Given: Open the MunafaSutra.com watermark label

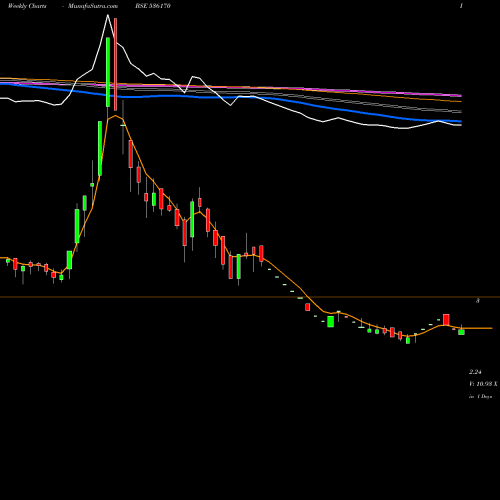Looking at the screenshot, I should [x=93, y=6].
